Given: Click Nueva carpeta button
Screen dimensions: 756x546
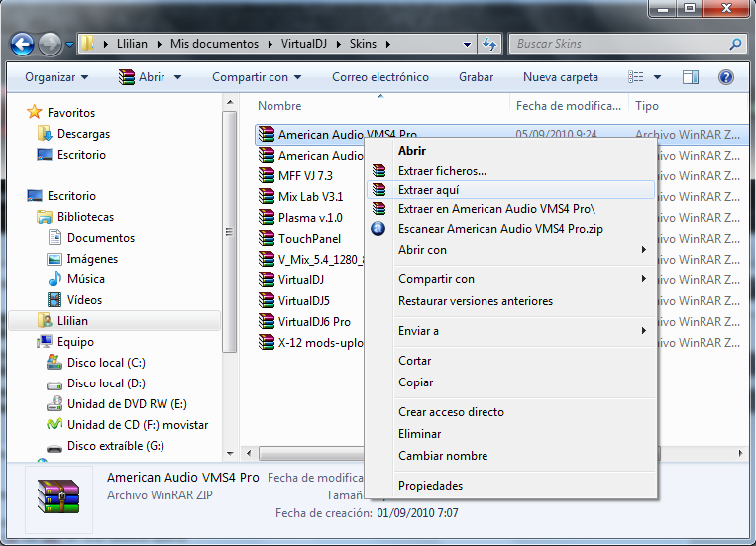Looking at the screenshot, I should click(560, 77).
